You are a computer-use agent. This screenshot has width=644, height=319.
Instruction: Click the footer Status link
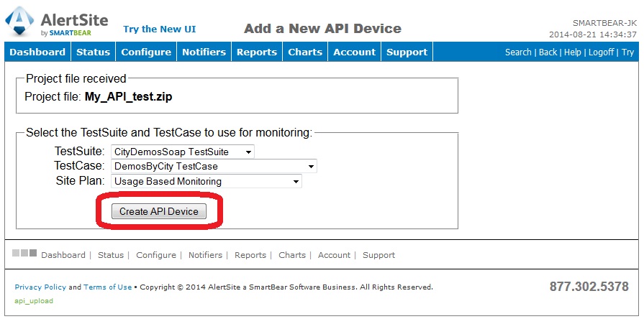[x=111, y=255]
